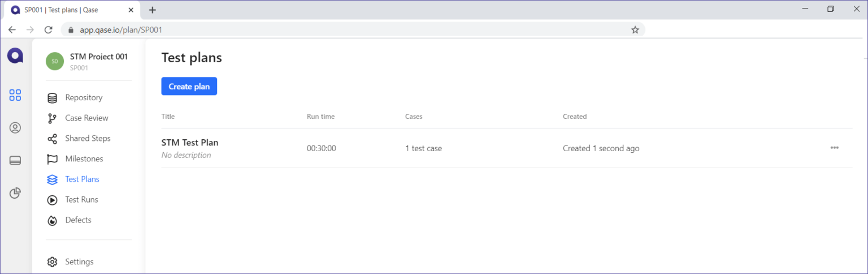Open project Settings
Screen dimensions: 868x274
tap(79, 262)
